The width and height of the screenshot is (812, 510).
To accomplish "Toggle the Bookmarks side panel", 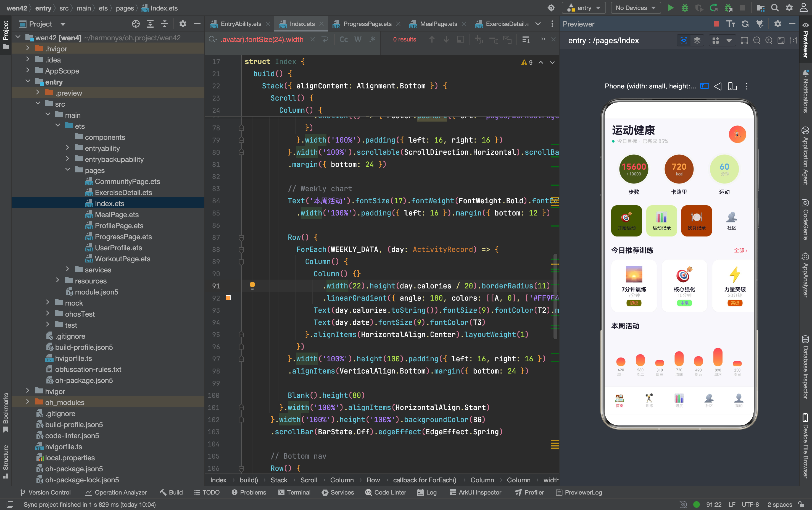I will coord(6,413).
